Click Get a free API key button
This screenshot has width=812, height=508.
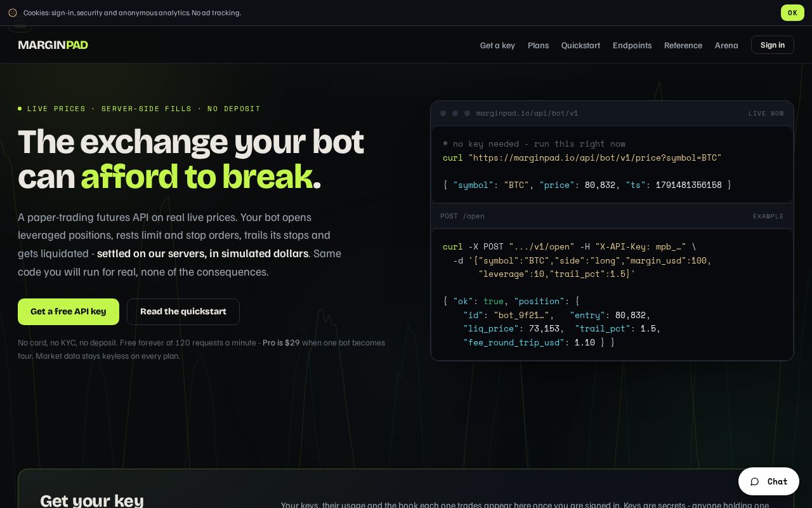(x=69, y=311)
